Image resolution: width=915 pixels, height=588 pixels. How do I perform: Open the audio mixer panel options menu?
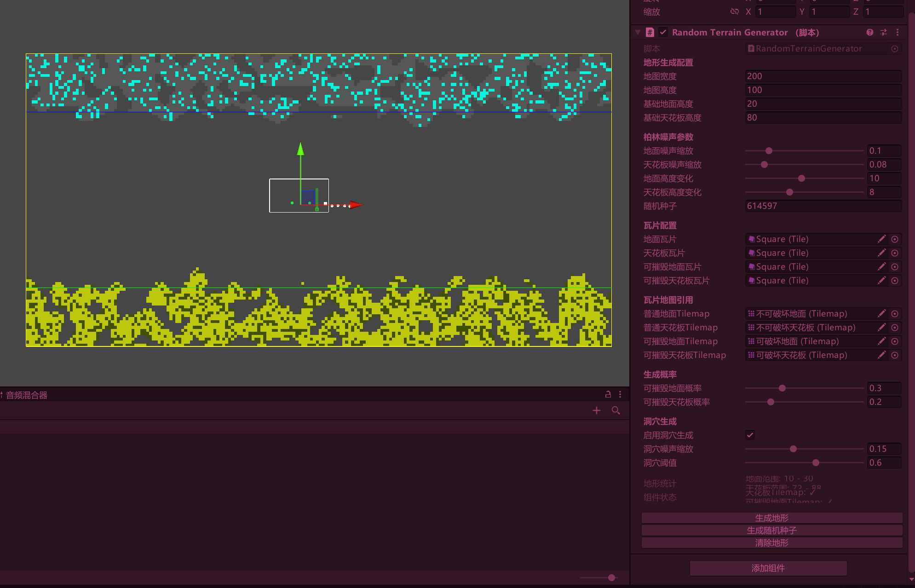620,394
